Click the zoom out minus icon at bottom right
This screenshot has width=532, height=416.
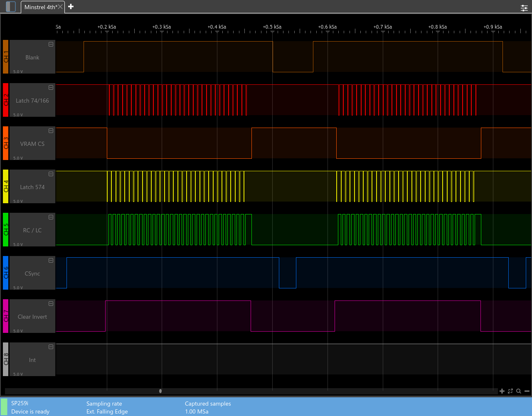point(527,391)
